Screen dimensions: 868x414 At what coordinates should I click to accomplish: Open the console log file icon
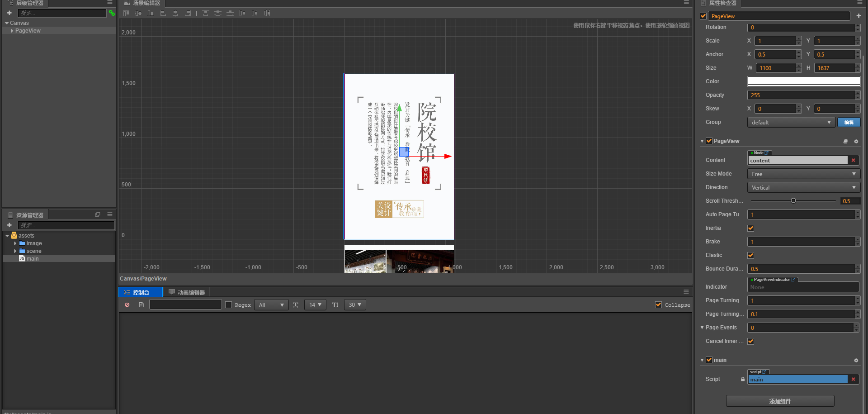[142, 305]
